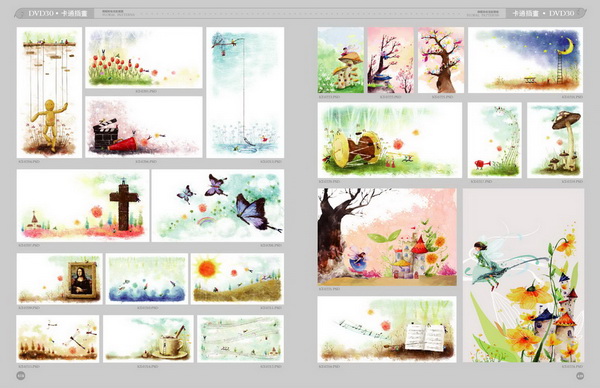
Task: Select the wooden marionette puppet illustration
Action: pos(49,92)
